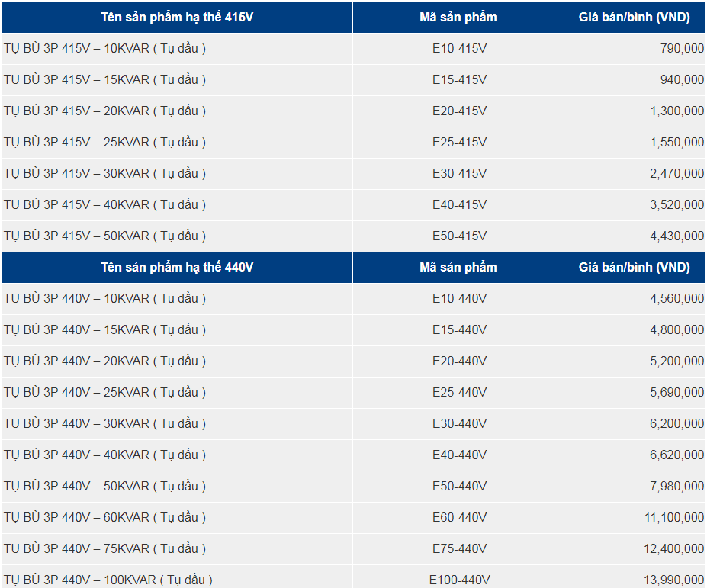
Task: Click the price 4,800,000
Action: click(x=676, y=329)
